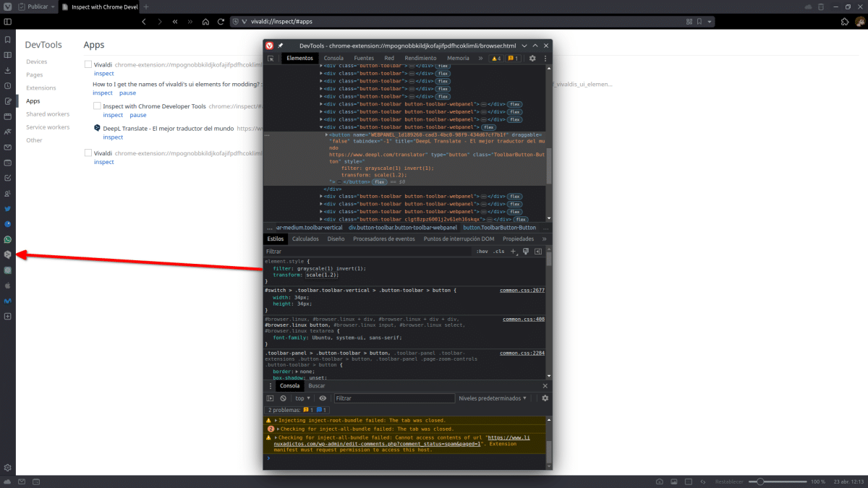The image size is (868, 488).
Task: Open the top frame context dropdown
Action: (302, 398)
